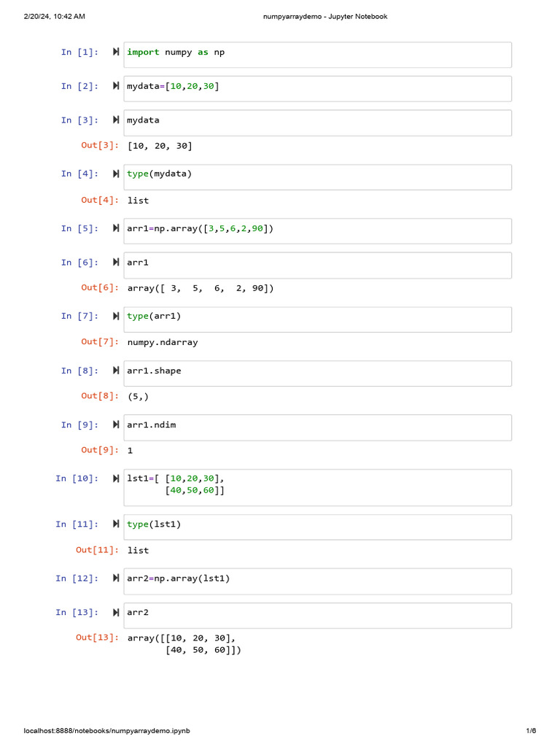Run cell In [4] using its run icon
Image resolution: width=560 pixels, height=747 pixels.
click(116, 174)
